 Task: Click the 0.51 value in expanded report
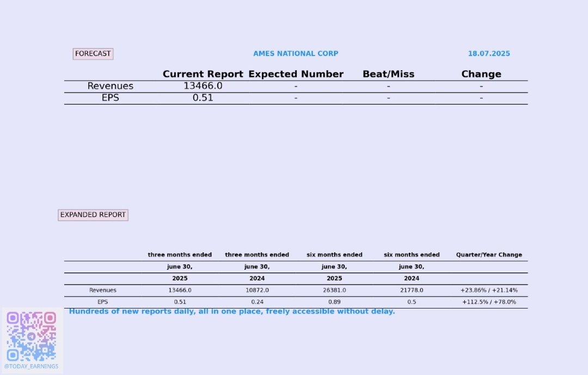click(180, 302)
